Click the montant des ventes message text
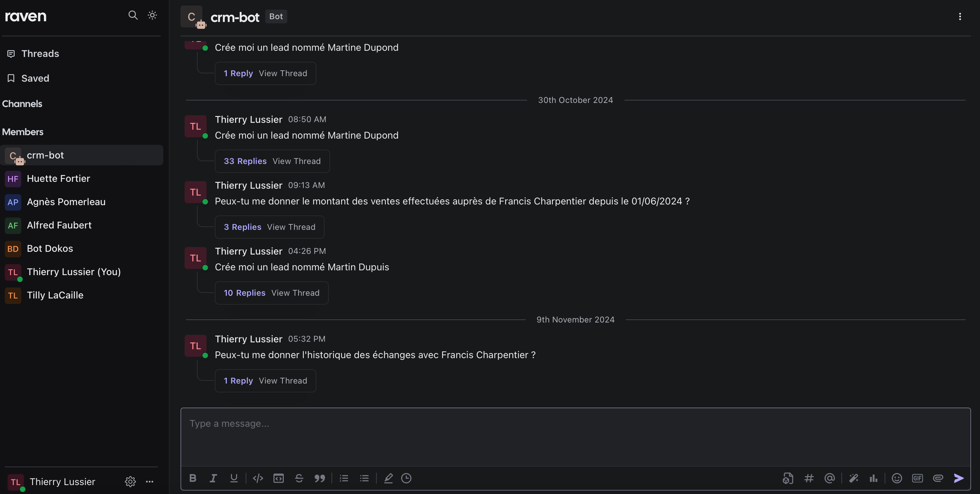980x494 pixels. tap(452, 202)
